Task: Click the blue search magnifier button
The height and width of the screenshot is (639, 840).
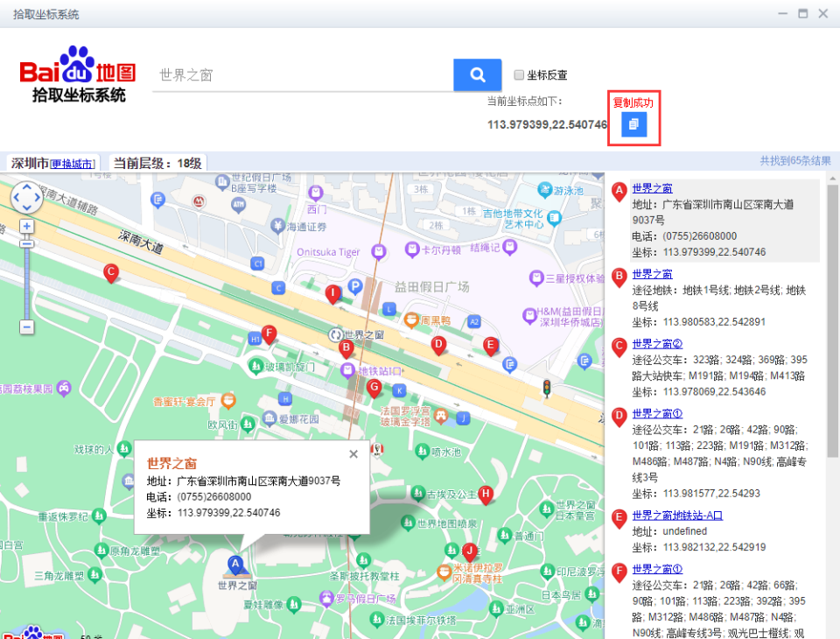Action: coord(478,74)
